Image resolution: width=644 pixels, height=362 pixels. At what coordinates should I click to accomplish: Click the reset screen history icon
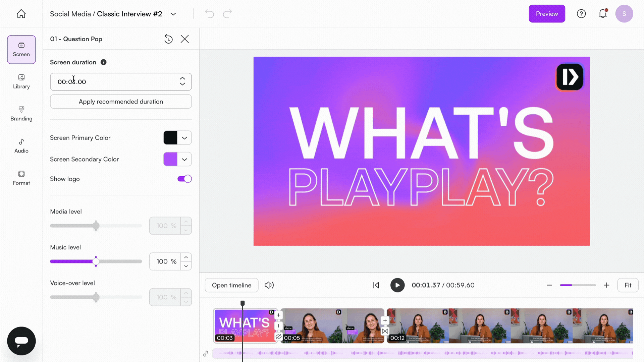168,39
